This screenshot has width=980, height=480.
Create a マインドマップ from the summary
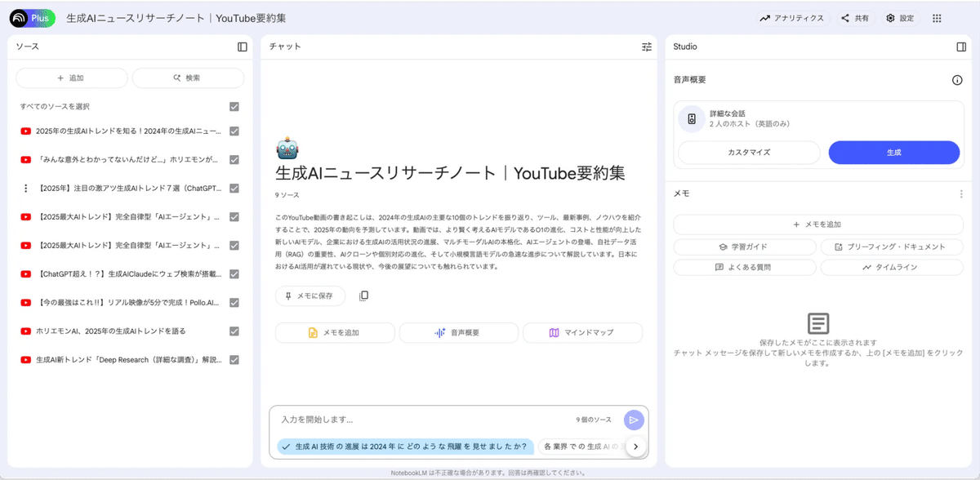click(x=582, y=332)
